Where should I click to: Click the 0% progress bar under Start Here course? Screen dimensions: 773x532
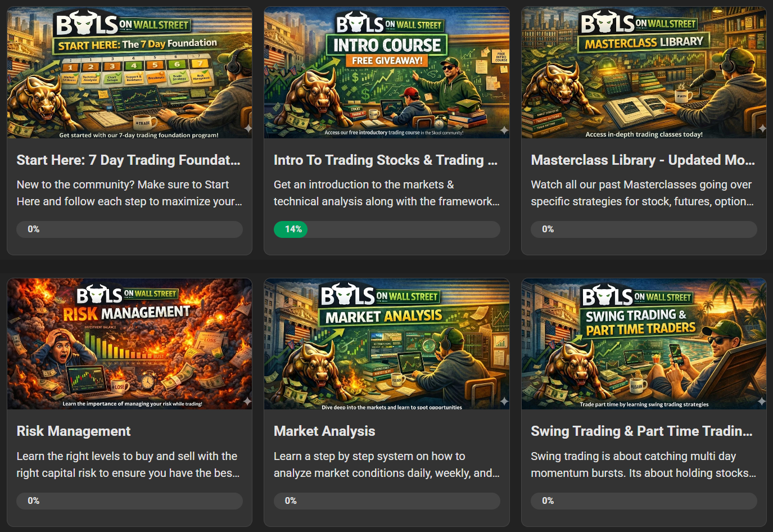coord(130,229)
